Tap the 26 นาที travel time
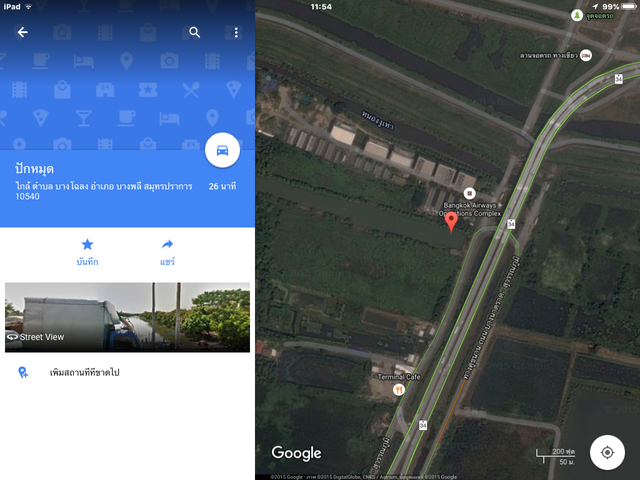 click(222, 186)
